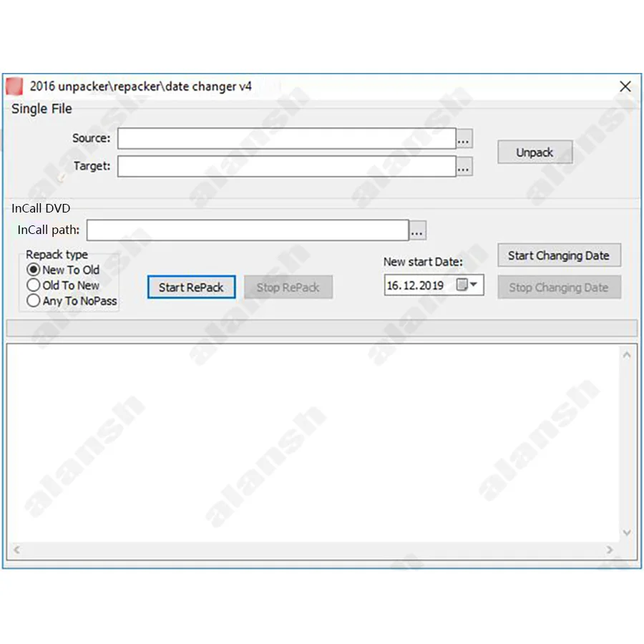Image resolution: width=644 pixels, height=644 pixels.
Task: Click the Single File group label
Action: (x=42, y=109)
